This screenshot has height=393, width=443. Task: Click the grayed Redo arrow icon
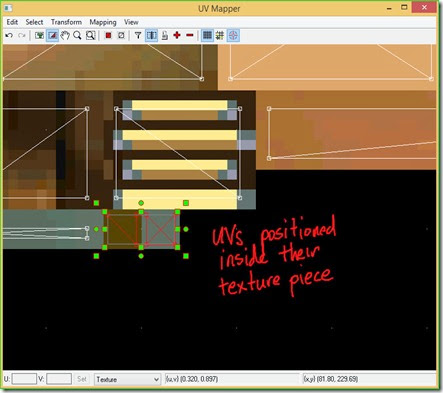[22, 35]
